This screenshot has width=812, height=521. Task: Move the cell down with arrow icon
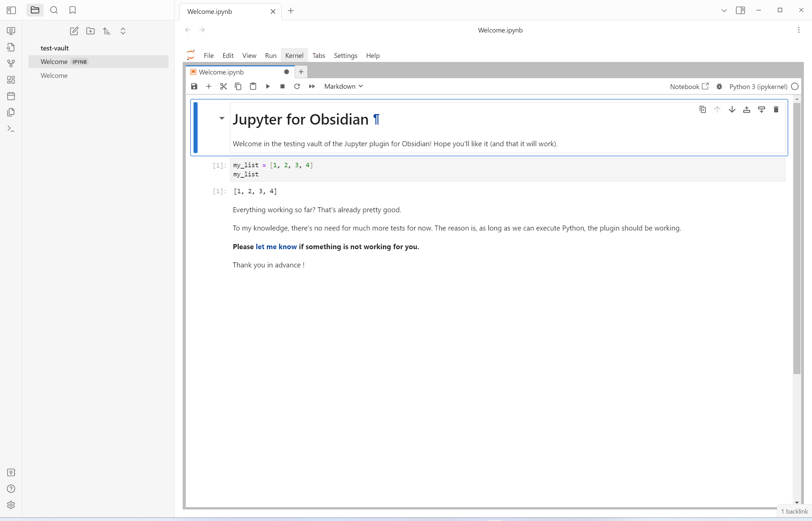[732, 109]
